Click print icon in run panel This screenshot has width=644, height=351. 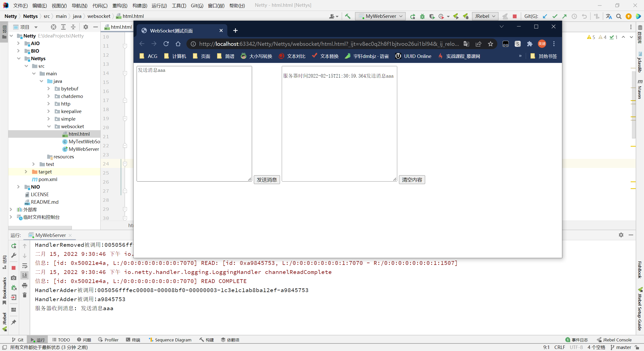click(25, 285)
